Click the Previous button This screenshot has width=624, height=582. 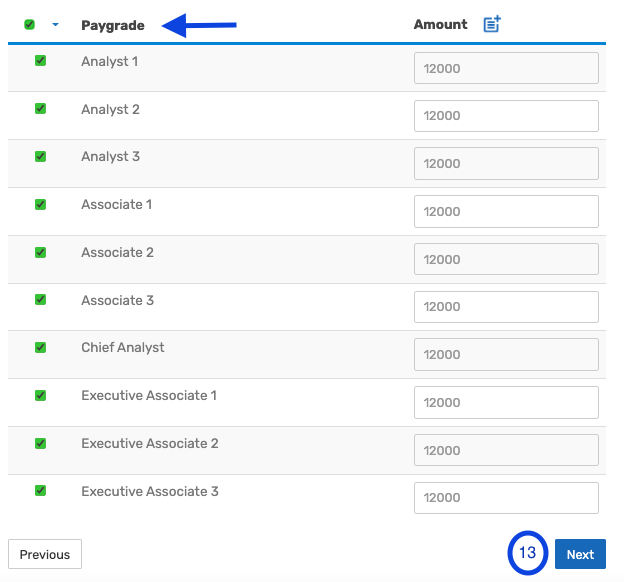(x=45, y=554)
